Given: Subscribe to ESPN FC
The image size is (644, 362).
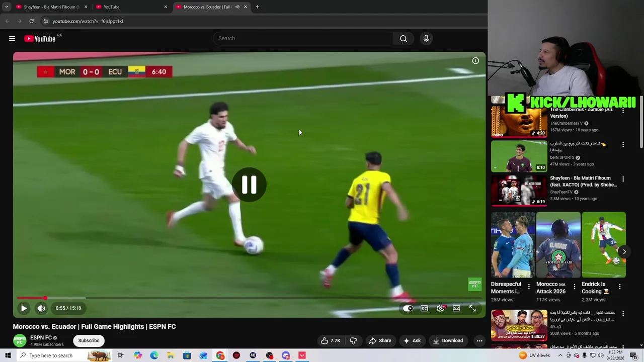Looking at the screenshot, I should click(x=89, y=340).
